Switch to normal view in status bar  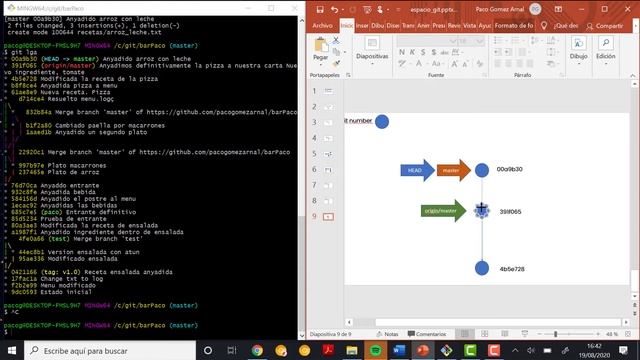pyautogui.click(x=464, y=334)
